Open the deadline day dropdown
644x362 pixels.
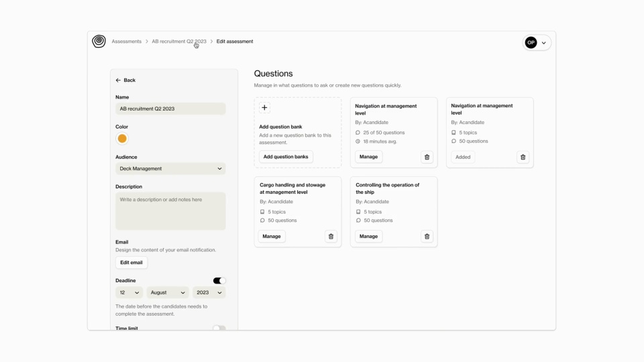[x=129, y=293]
